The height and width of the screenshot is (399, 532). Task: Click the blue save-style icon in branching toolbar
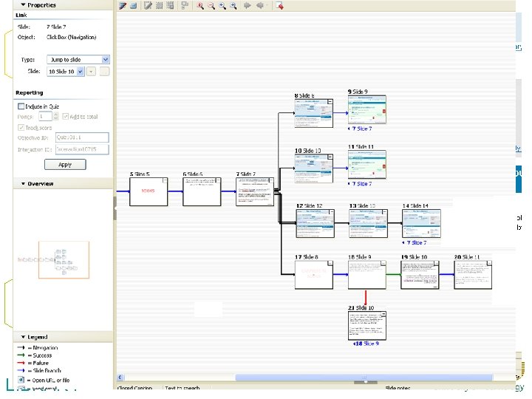click(133, 5)
